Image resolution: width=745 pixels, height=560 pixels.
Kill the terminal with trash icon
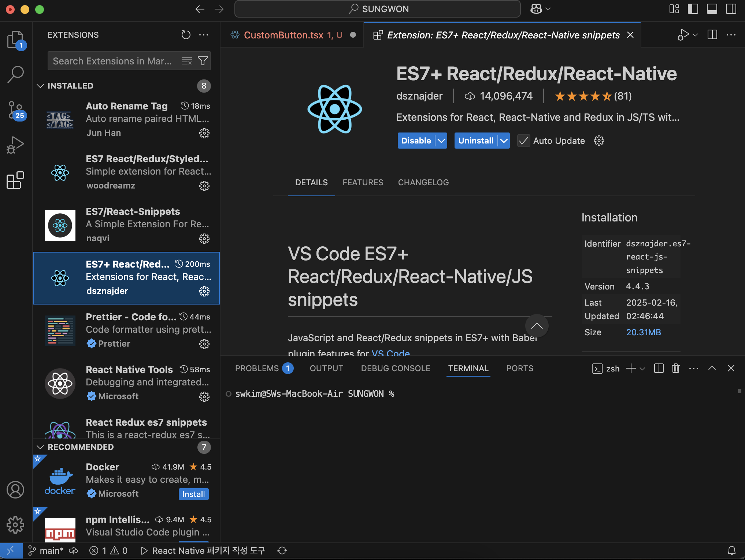tap(676, 368)
